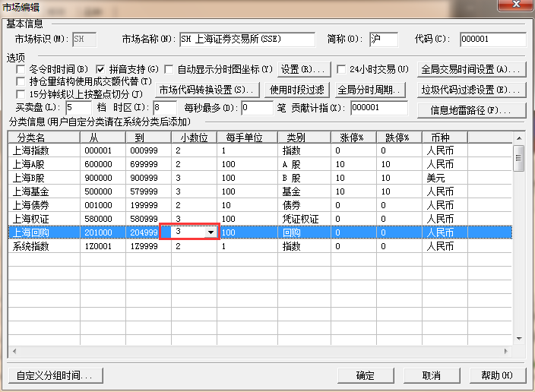Tick 15分钟线以上按整点切分 checkbox

(21, 94)
